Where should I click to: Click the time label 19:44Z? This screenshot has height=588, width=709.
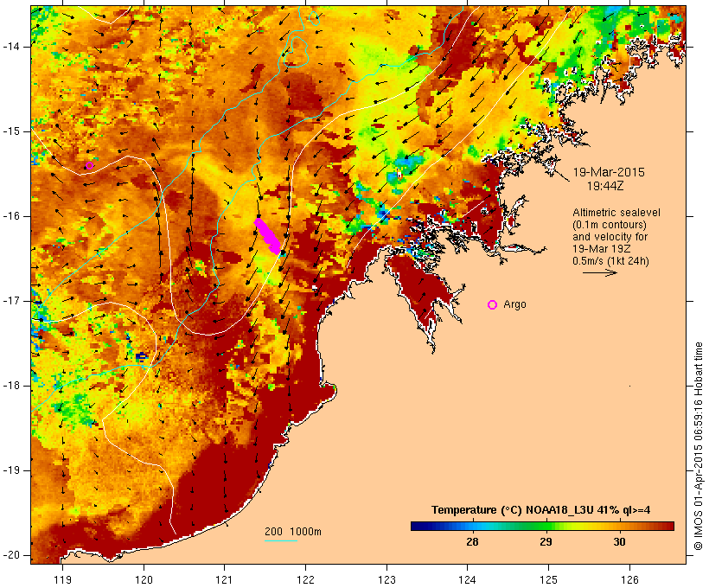[x=605, y=186]
